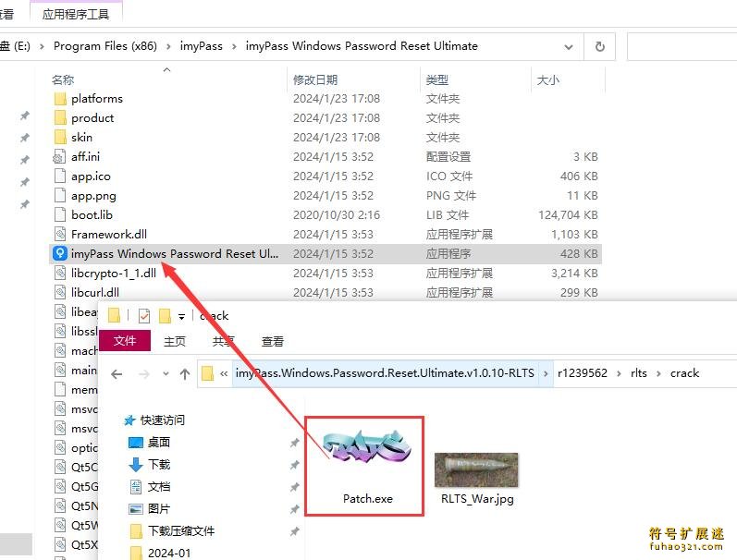The width and height of the screenshot is (737, 560).
Task: Click the 2024-01 folder icon
Action: click(135, 553)
